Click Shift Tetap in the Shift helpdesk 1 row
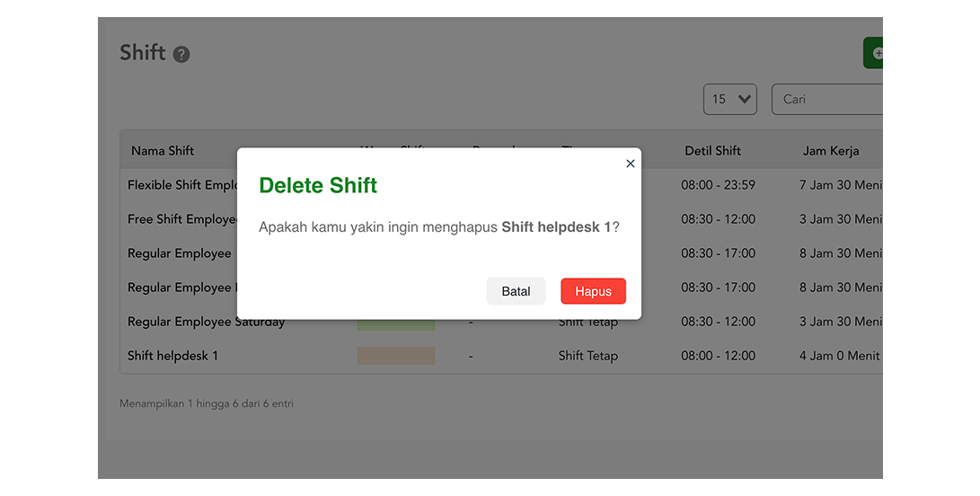This screenshot has height=496, width=980. 587,356
